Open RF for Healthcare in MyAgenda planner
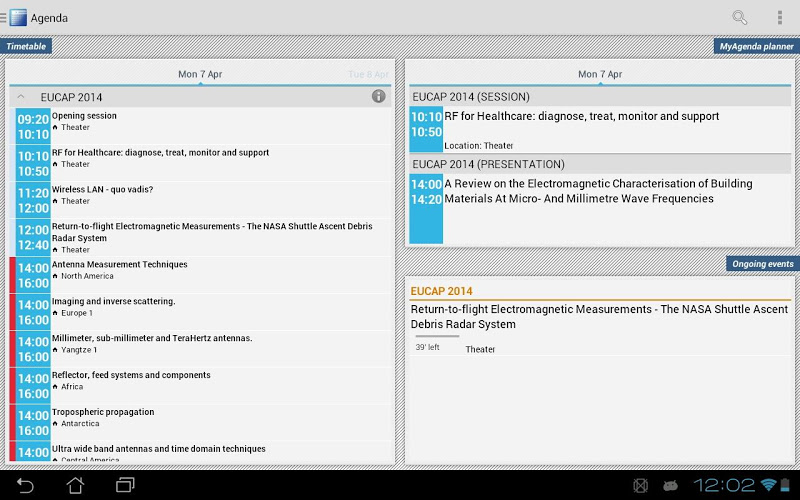800x500 pixels. point(600,130)
